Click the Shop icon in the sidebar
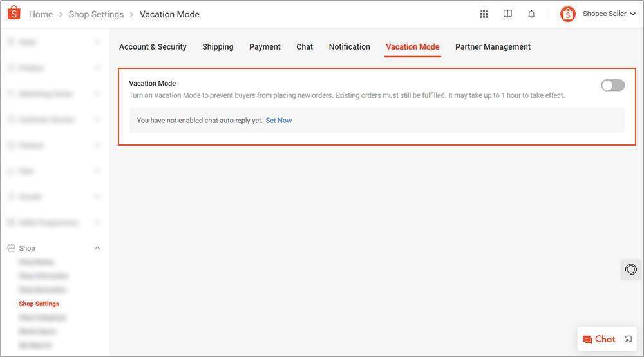 pos(11,249)
